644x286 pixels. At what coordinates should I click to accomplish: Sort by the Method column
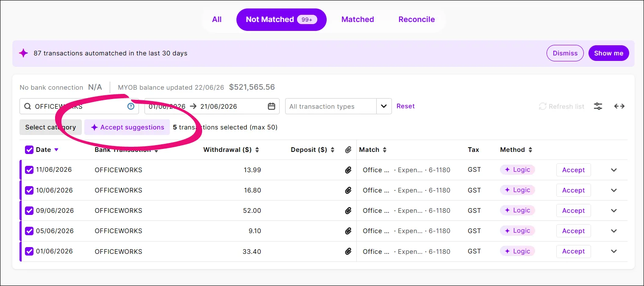pyautogui.click(x=516, y=150)
